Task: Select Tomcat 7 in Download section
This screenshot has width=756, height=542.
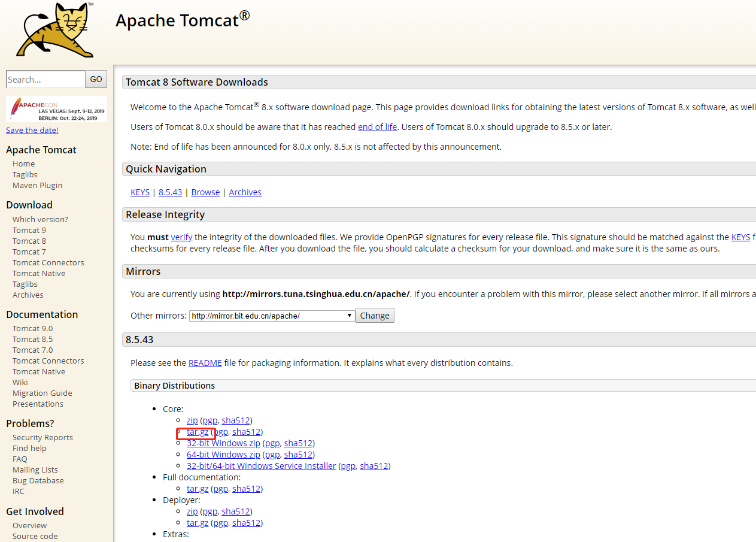Action: tap(29, 252)
